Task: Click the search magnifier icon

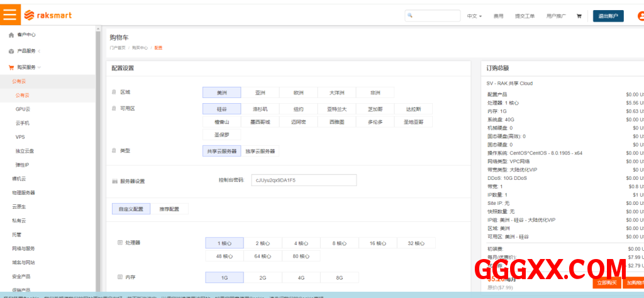Action: [410, 16]
